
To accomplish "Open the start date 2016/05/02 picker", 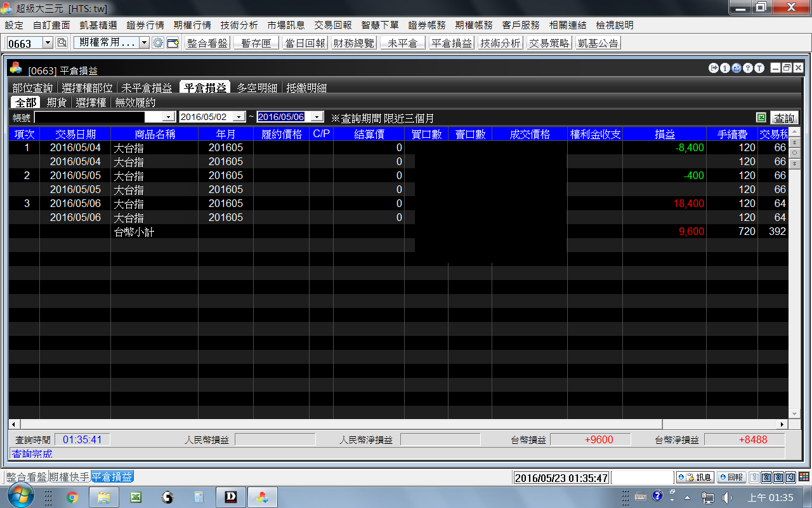I will (239, 117).
